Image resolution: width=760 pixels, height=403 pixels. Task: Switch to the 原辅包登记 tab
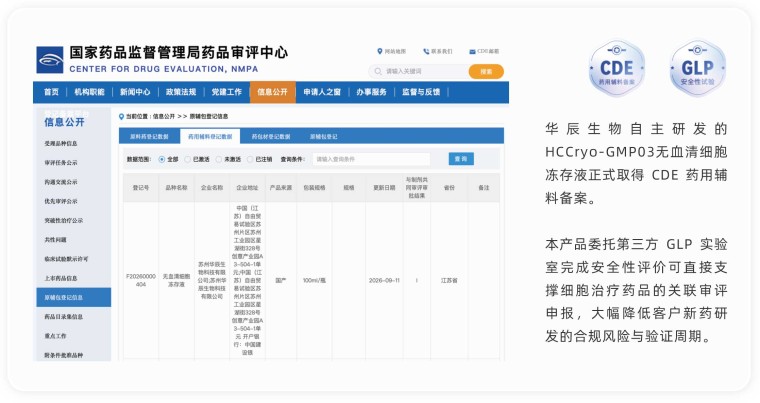point(323,137)
